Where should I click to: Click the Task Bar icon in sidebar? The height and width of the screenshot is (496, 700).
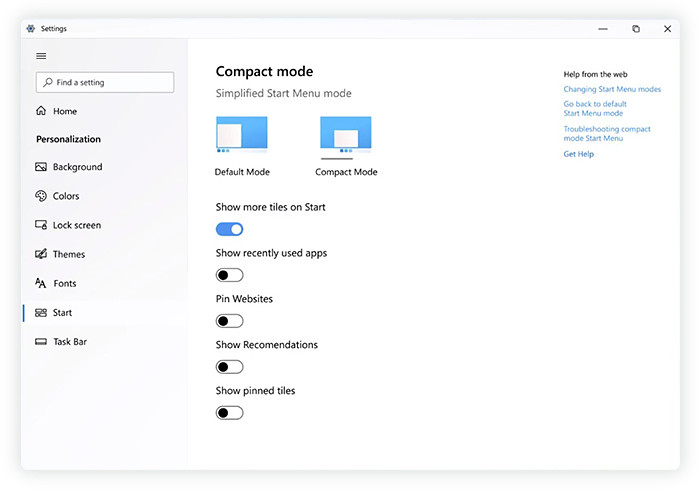click(x=41, y=342)
